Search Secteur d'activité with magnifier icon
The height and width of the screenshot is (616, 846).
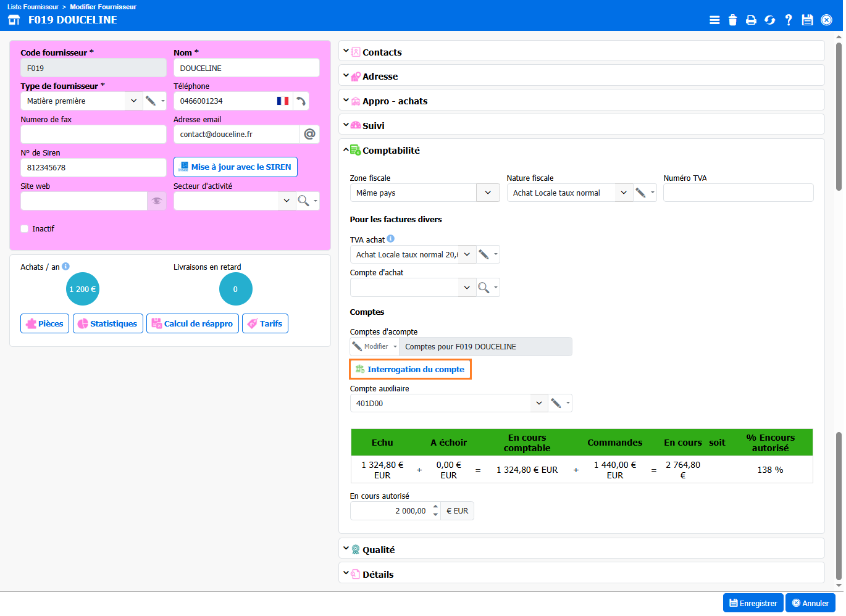coord(303,201)
